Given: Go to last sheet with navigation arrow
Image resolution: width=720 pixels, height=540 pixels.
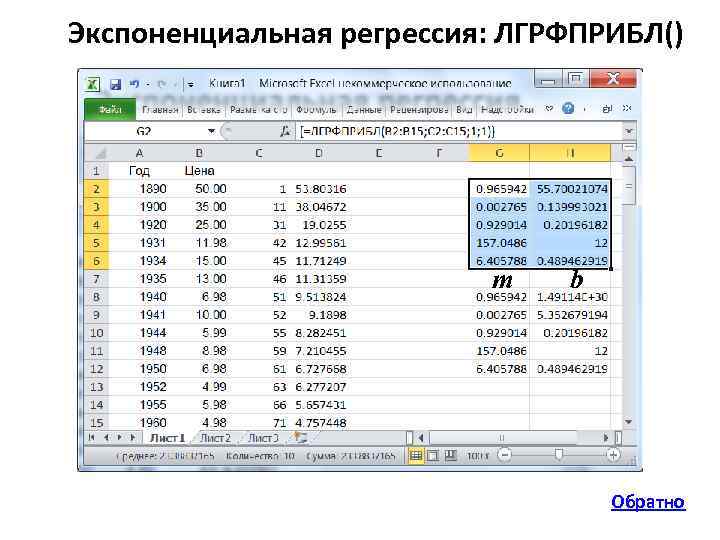Looking at the screenshot, I should pyautogui.click(x=133, y=438).
